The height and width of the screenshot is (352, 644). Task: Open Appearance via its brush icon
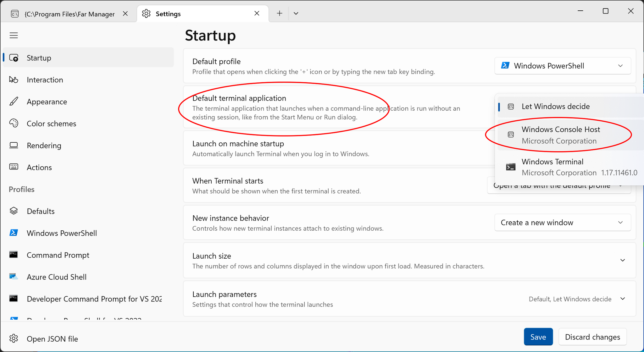click(x=14, y=102)
